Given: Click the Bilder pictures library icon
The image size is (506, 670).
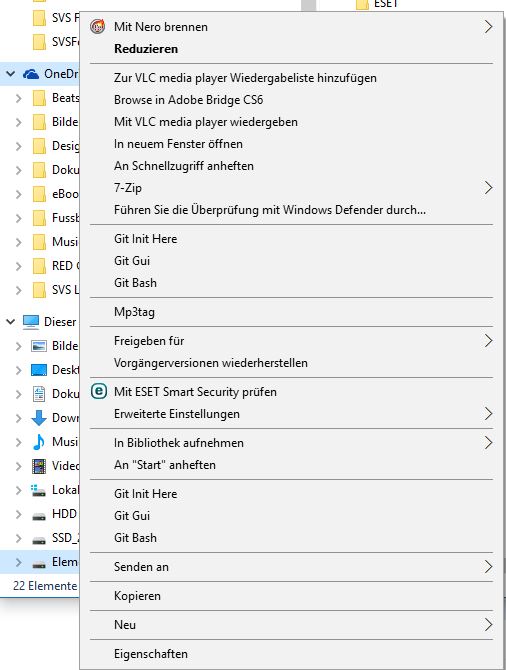Looking at the screenshot, I should [39, 346].
